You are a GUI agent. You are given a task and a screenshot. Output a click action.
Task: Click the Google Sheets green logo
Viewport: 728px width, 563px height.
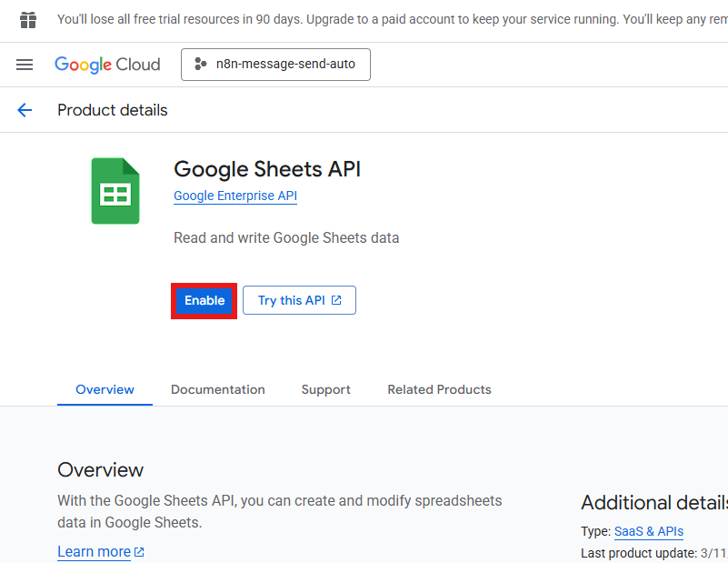(115, 190)
